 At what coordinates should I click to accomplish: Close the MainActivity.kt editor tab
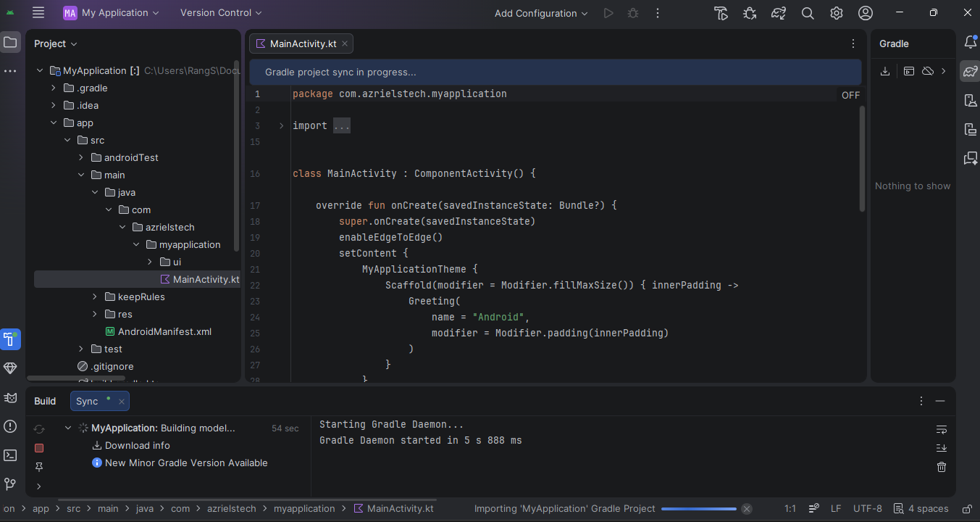click(345, 43)
